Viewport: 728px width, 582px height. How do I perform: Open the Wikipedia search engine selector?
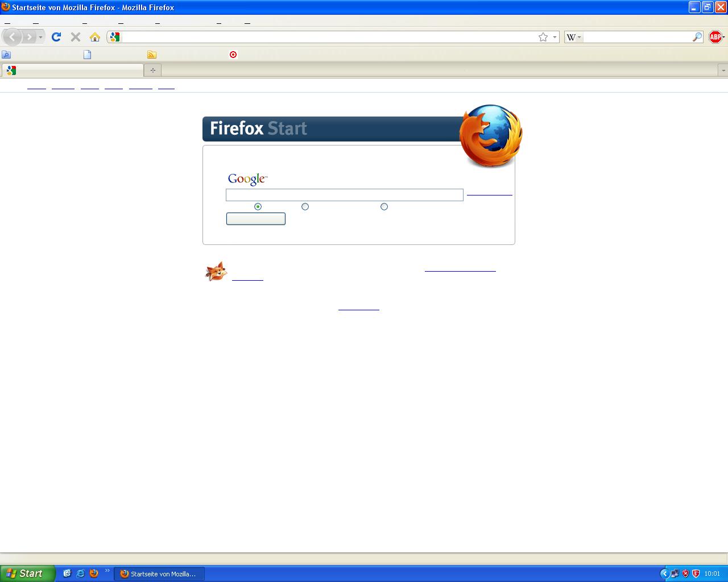573,37
